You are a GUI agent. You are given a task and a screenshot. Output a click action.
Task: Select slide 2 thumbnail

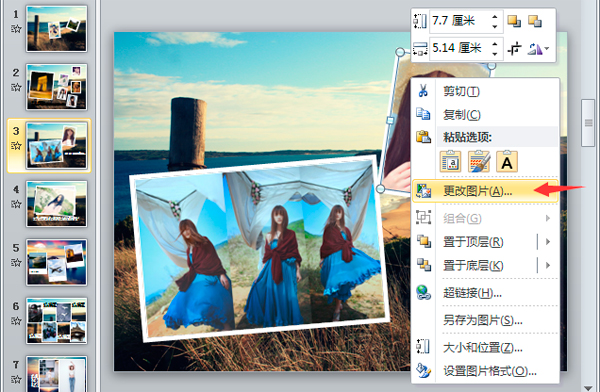57,87
